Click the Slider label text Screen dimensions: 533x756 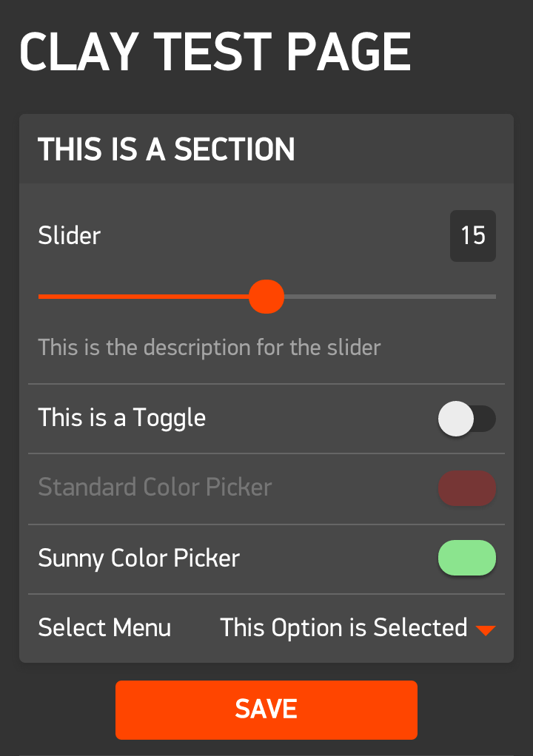point(70,236)
